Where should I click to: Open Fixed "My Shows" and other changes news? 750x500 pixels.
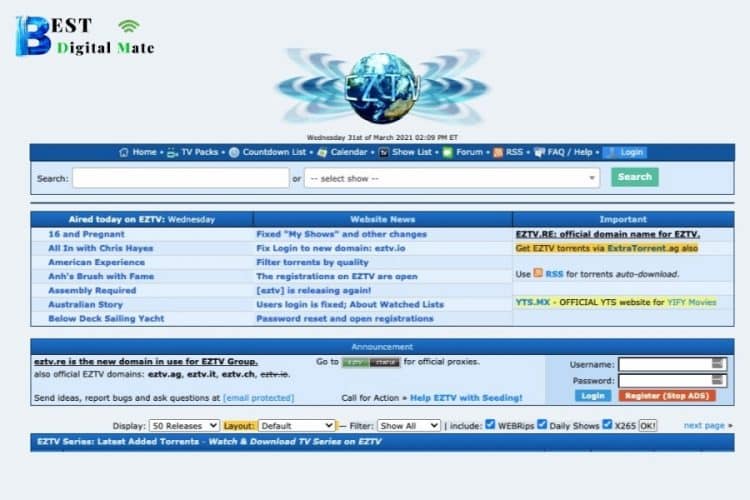342,234
